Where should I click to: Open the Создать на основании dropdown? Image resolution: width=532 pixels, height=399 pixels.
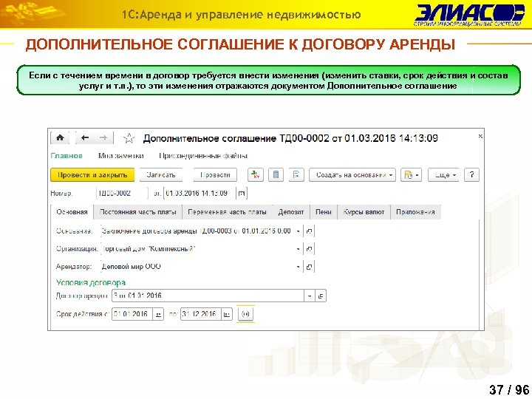point(352,174)
